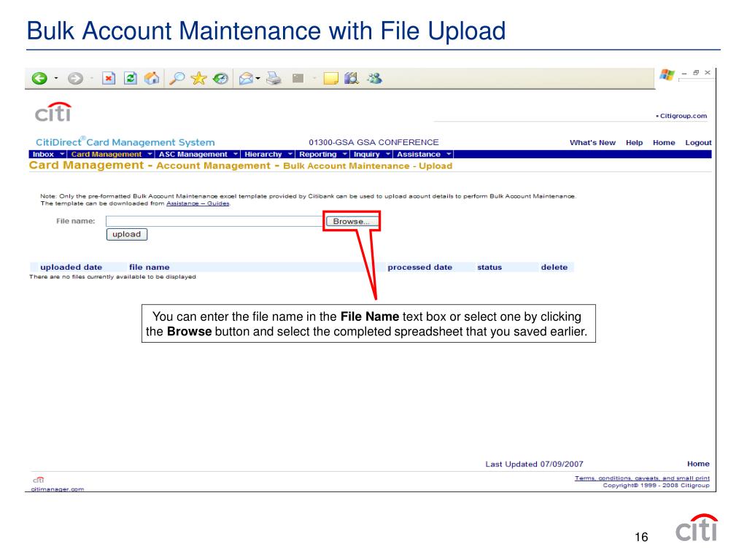Open the Back button history dropdown arrow
Viewport: 747px width, 560px height.
55,78
